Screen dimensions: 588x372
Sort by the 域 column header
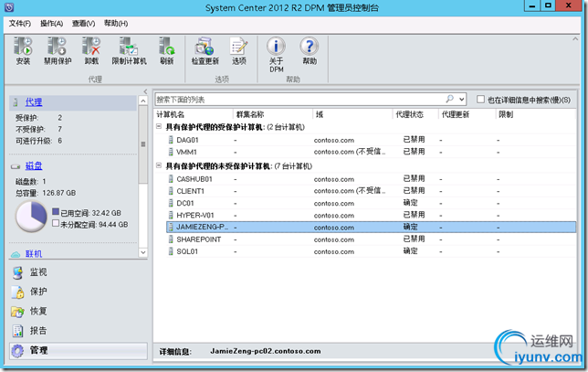coord(352,114)
